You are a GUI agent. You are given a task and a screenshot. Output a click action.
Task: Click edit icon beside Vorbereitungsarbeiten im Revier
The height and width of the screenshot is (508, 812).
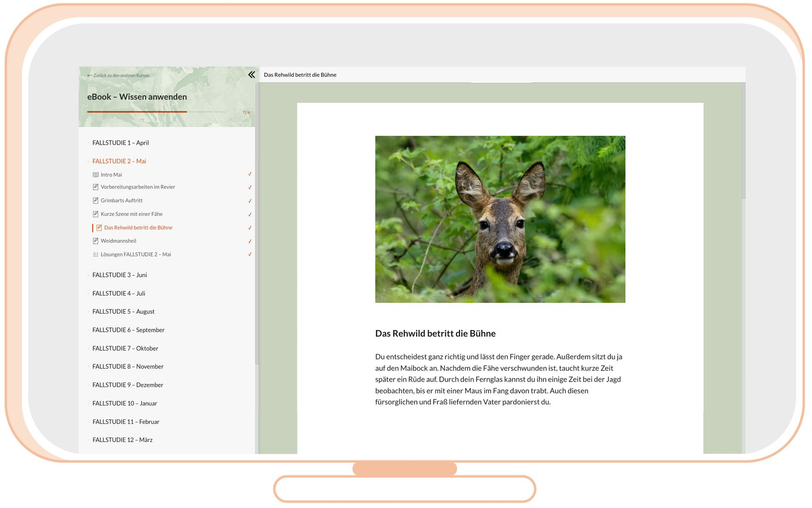point(96,187)
